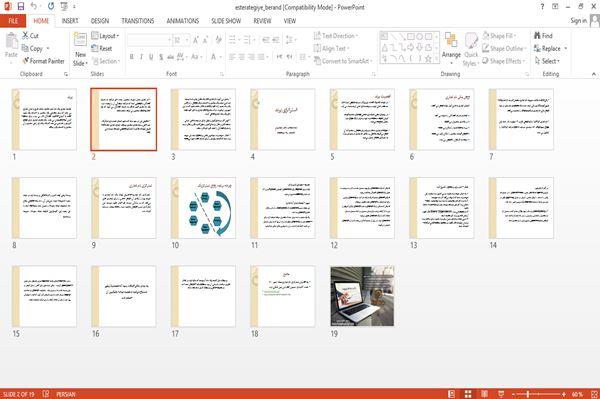600x399 pixels.
Task: Open Layout dropdown
Action: (x=105, y=36)
